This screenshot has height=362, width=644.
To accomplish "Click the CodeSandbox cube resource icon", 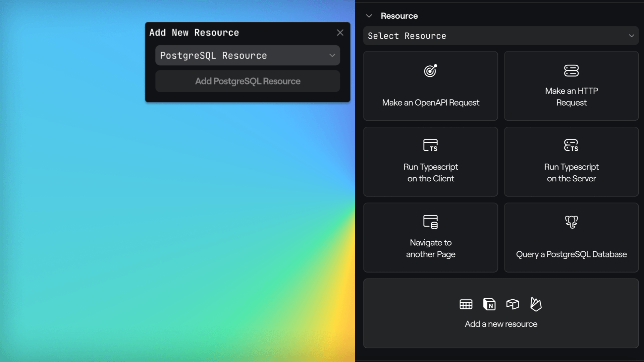I will click(513, 304).
